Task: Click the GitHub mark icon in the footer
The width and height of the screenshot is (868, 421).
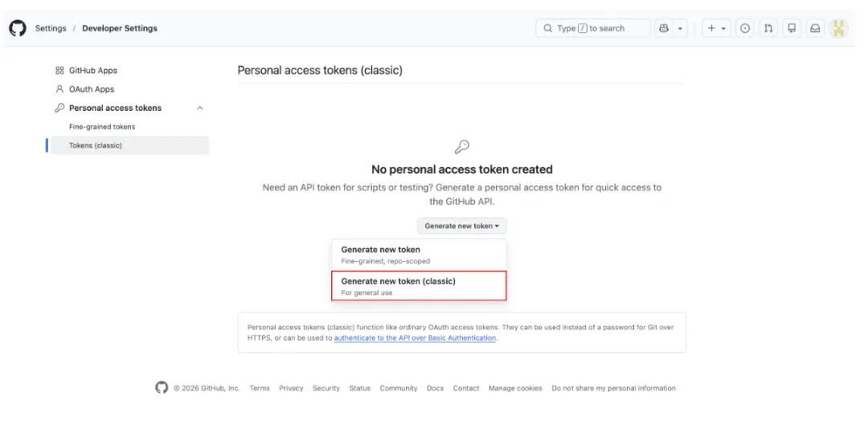Action: click(162, 388)
